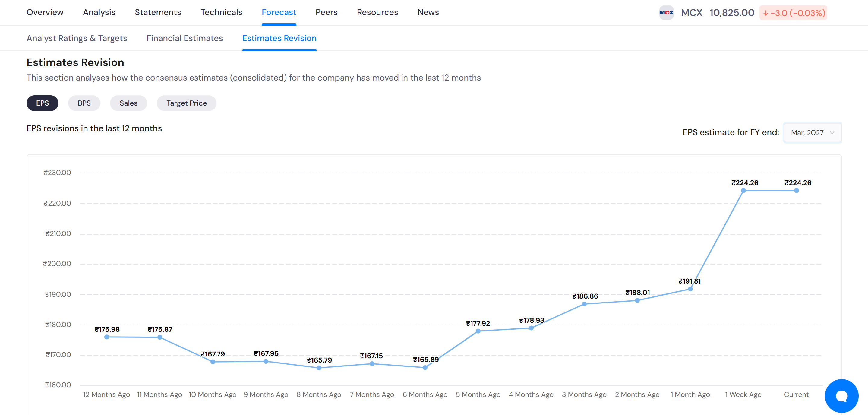Select the EPS metric pill
868x415 pixels.
coord(43,103)
